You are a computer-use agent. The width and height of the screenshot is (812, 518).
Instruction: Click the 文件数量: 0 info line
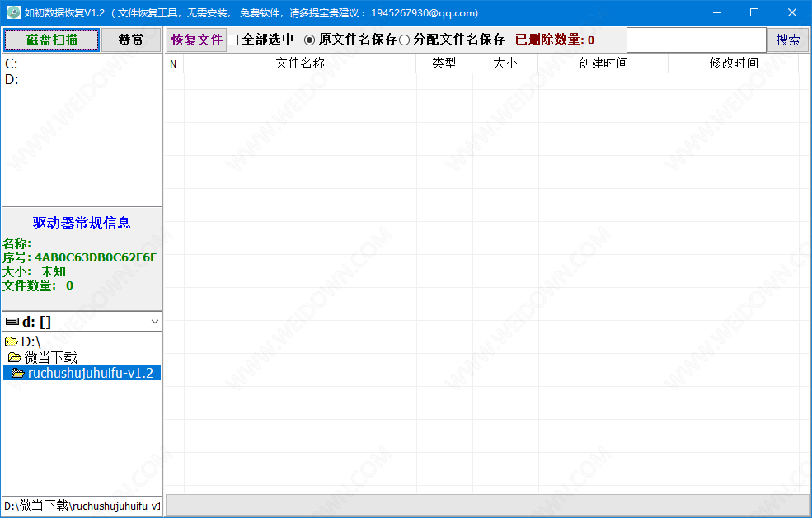pos(38,285)
